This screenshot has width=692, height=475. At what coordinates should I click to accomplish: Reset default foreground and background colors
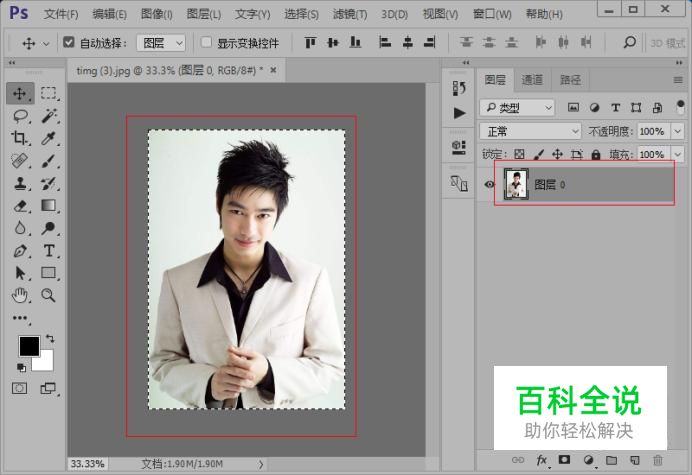(x=21, y=367)
